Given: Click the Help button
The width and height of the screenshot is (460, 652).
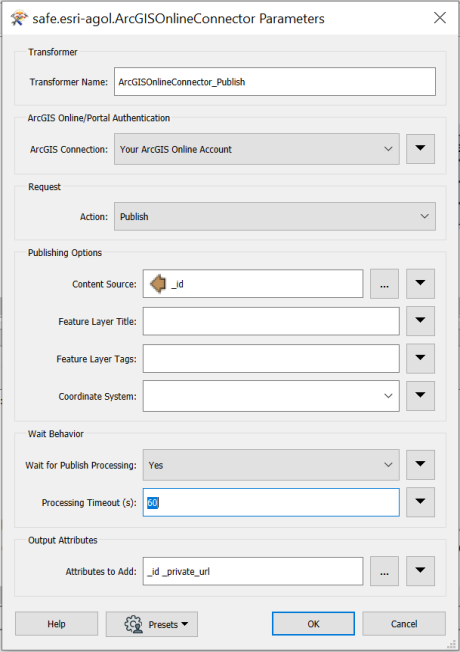Looking at the screenshot, I should pos(57,624).
